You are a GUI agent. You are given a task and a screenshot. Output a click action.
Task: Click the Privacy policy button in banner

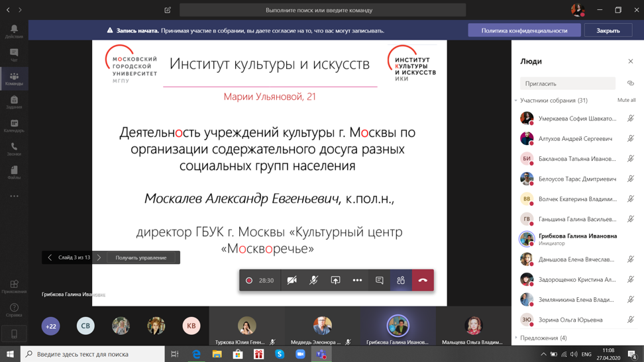[x=523, y=30]
